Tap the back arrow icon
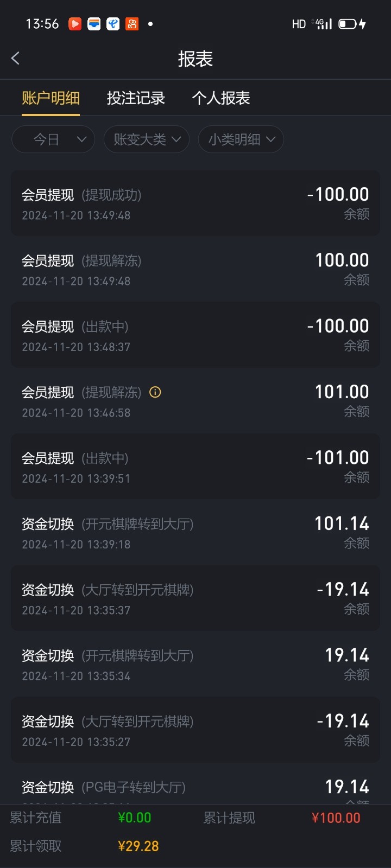 point(16,59)
